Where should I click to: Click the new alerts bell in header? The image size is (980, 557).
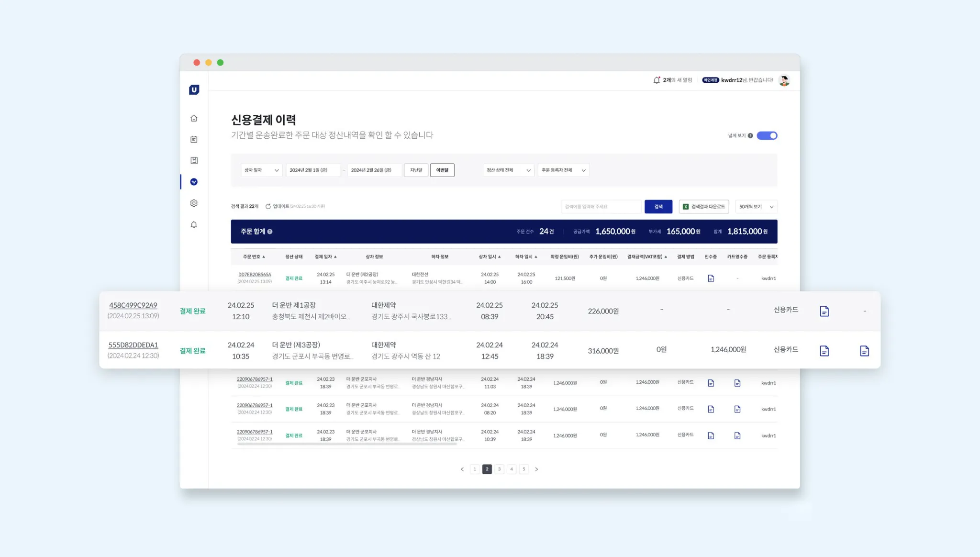pos(657,80)
